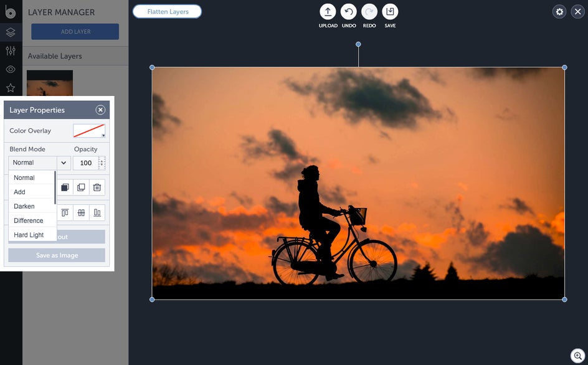Click the Opacity value field
588x365 pixels.
(x=85, y=163)
